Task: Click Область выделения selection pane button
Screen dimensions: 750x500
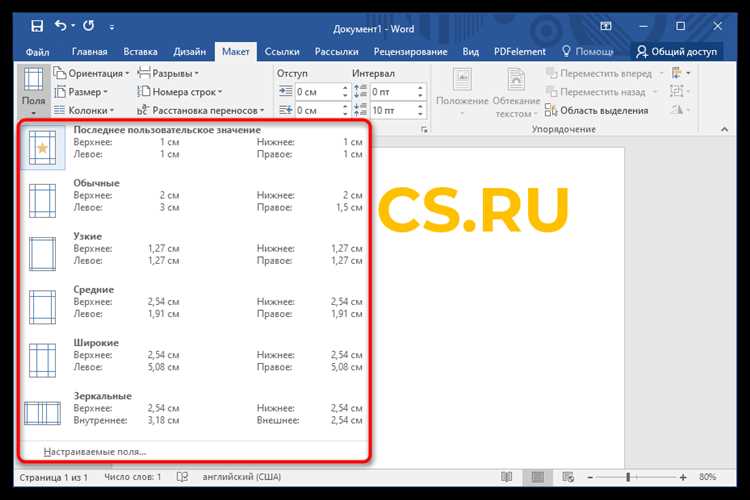Action: (x=596, y=111)
